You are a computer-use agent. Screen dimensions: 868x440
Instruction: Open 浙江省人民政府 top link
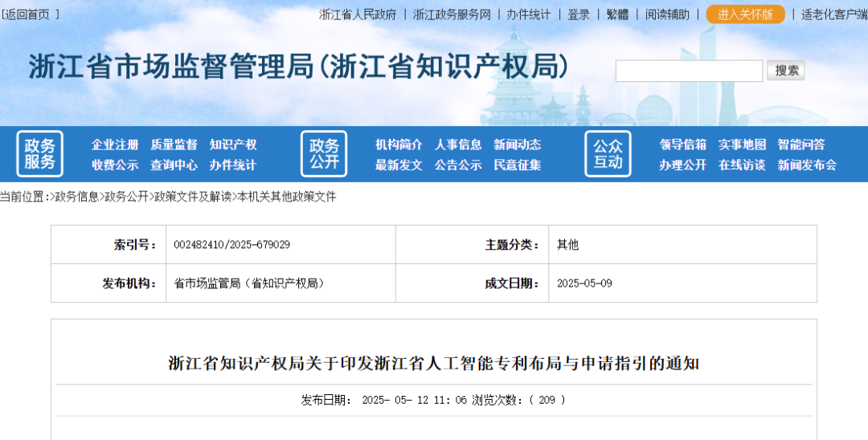358,14
